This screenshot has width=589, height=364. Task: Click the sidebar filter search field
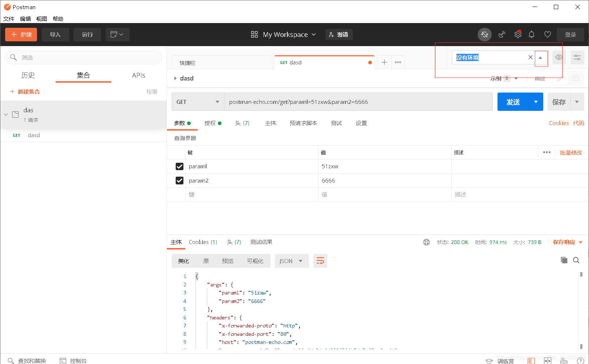click(x=83, y=57)
